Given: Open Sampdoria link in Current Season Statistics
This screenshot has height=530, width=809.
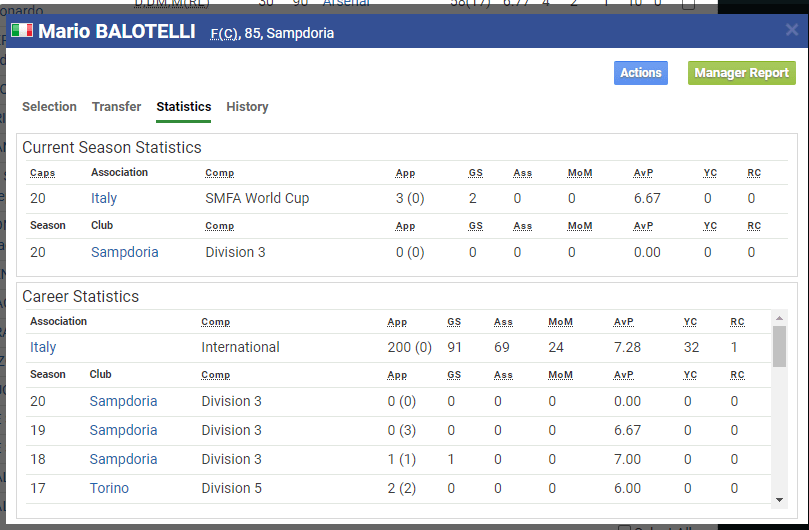Looking at the screenshot, I should coord(124,253).
